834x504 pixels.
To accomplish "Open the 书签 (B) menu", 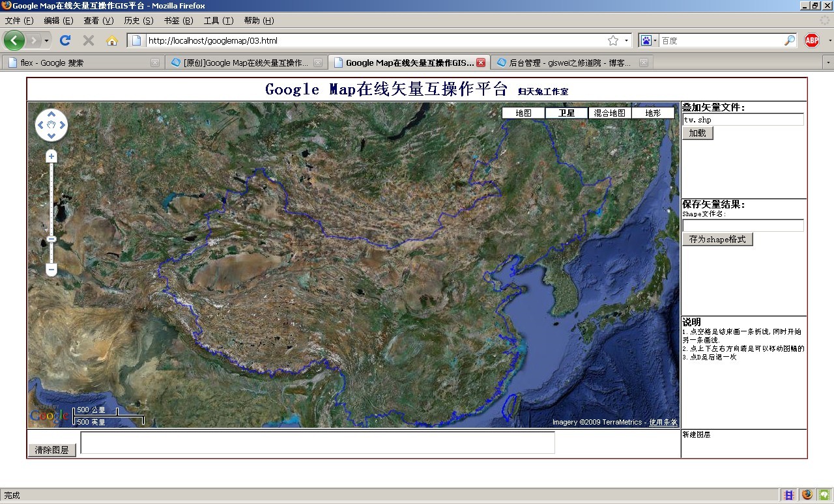I will click(x=179, y=21).
